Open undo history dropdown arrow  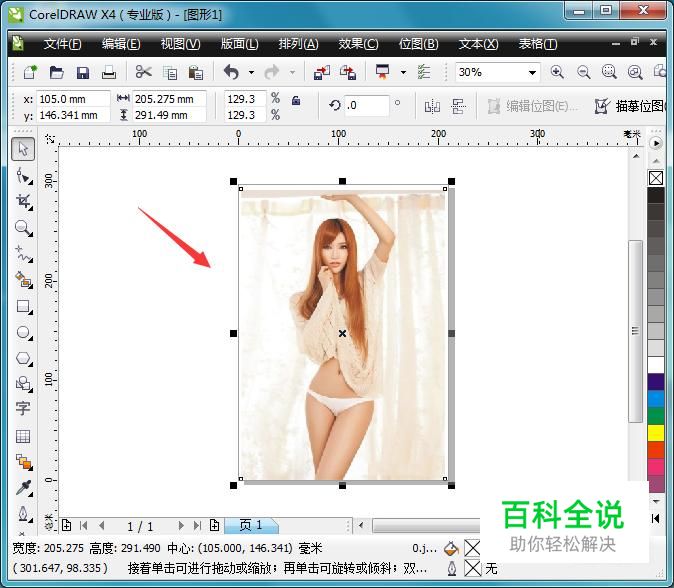(x=251, y=73)
